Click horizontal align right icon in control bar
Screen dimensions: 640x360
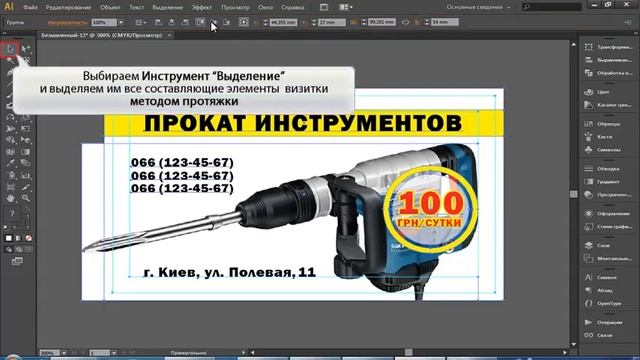coord(185,22)
